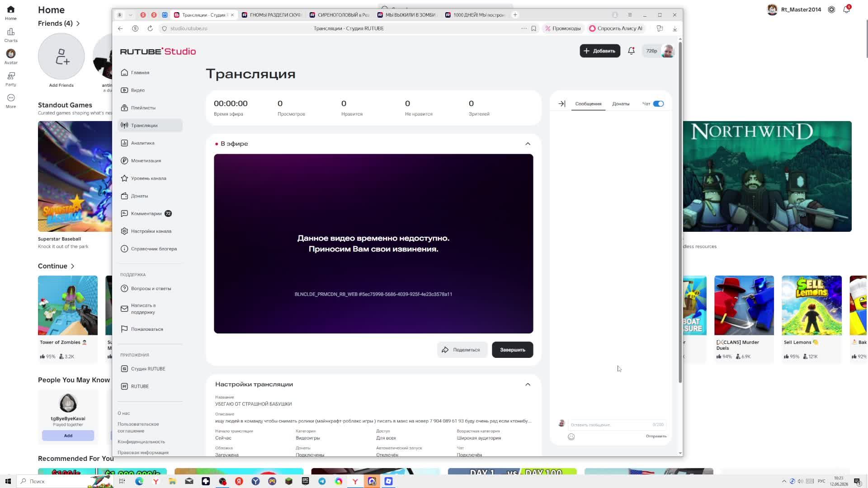The image size is (868, 488).
Task: Open Party in Roblox sidebar
Action: click(x=11, y=79)
